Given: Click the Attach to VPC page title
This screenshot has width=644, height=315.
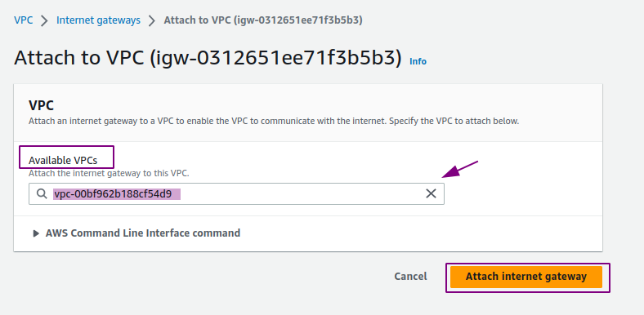Looking at the screenshot, I should point(208,58).
